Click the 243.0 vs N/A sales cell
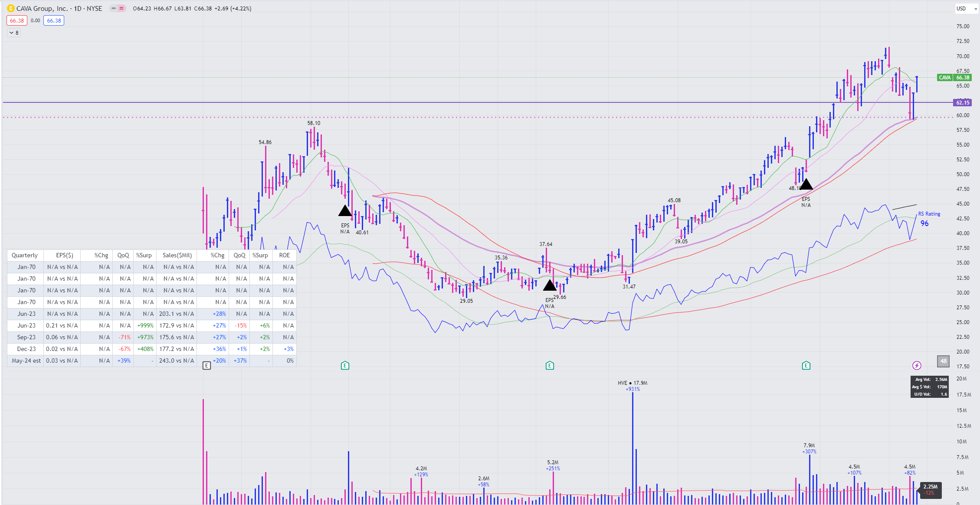 (177, 361)
